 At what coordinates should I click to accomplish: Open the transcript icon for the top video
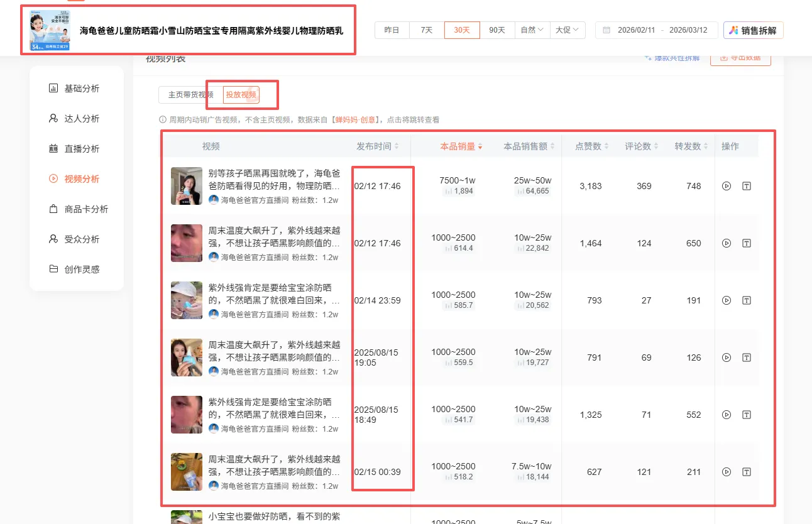[x=745, y=185]
